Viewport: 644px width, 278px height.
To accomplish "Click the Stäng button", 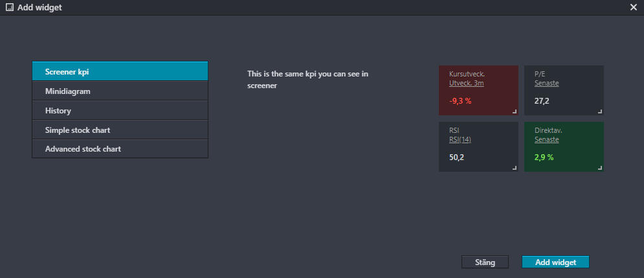I will click(485, 262).
